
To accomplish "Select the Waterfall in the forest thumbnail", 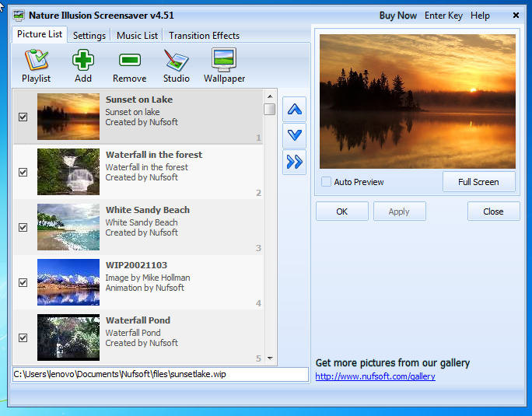I will point(68,172).
